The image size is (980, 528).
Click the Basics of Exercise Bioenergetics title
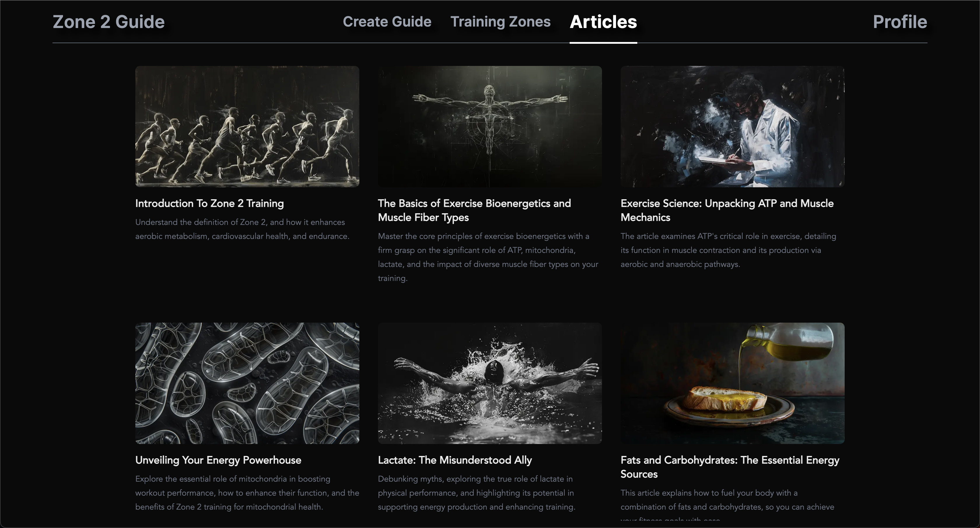pos(474,210)
